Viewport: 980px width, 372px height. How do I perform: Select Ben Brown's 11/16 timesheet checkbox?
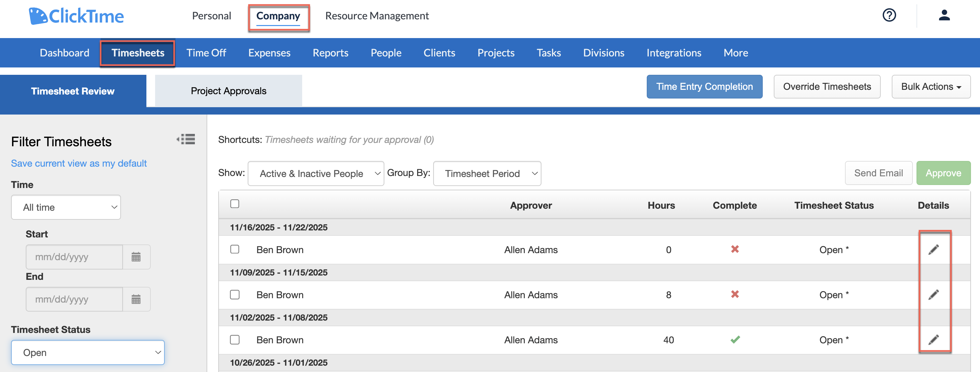coord(234,249)
